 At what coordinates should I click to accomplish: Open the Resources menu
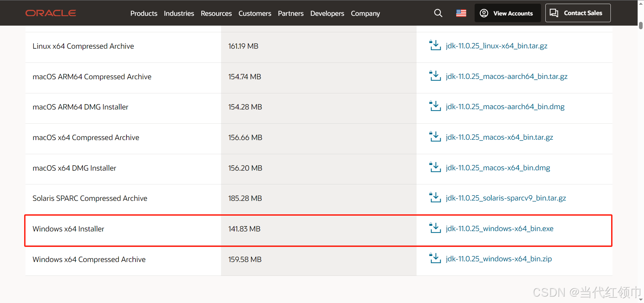click(x=216, y=13)
